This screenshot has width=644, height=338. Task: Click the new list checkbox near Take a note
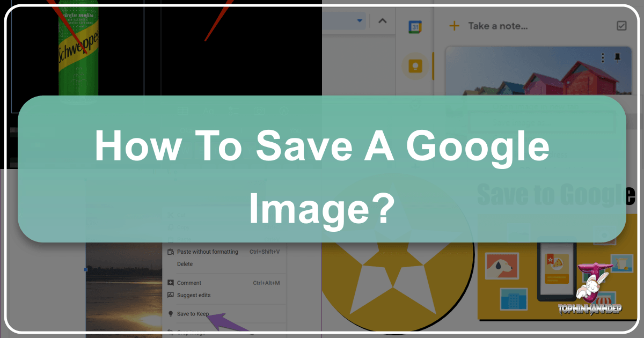(621, 25)
